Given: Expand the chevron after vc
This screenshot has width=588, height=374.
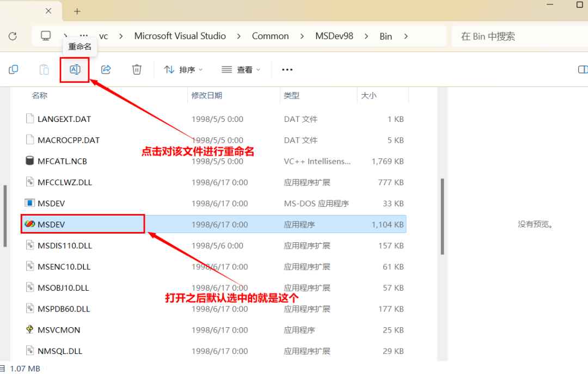Looking at the screenshot, I should tap(121, 36).
